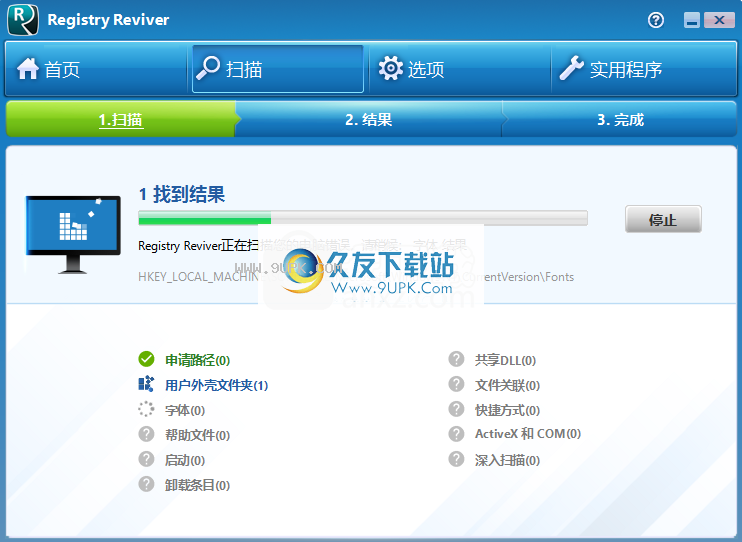
Task: Click question mark icon beside 卸载条目
Action: pyautogui.click(x=146, y=484)
